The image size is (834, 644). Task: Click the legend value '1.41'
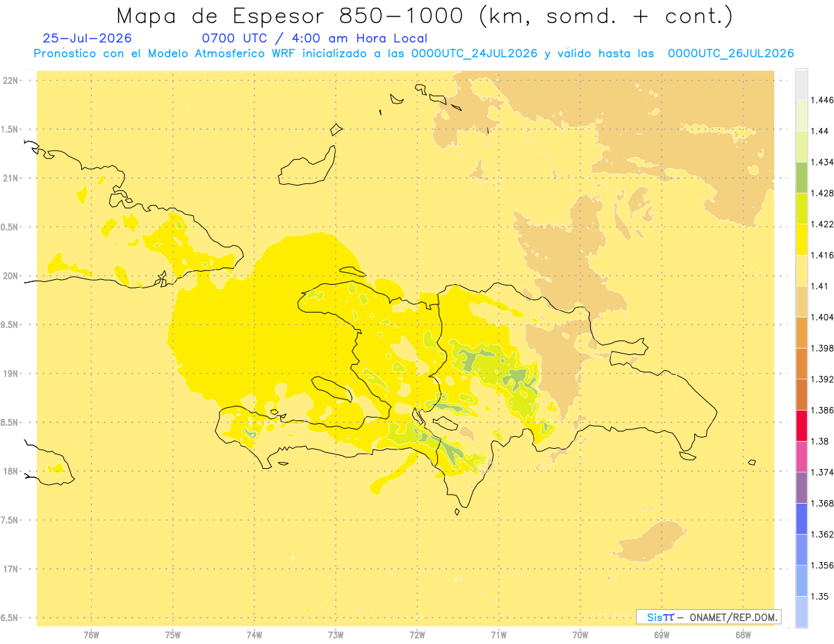(x=821, y=286)
